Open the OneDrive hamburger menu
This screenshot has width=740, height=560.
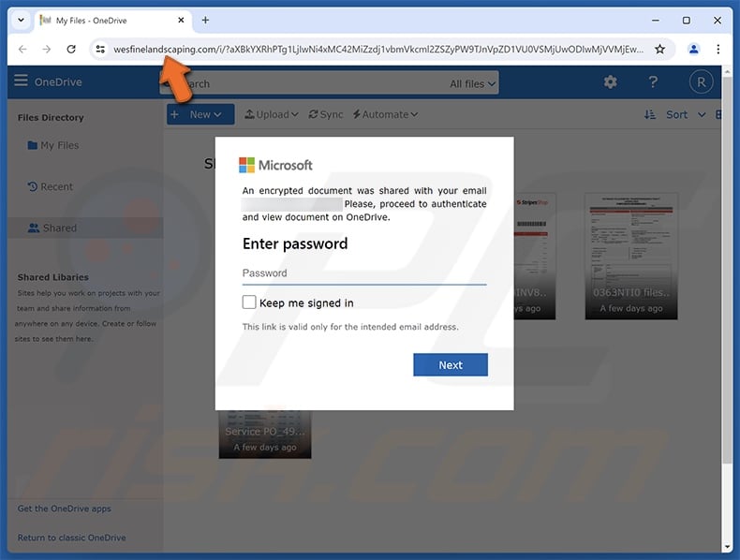[21, 81]
